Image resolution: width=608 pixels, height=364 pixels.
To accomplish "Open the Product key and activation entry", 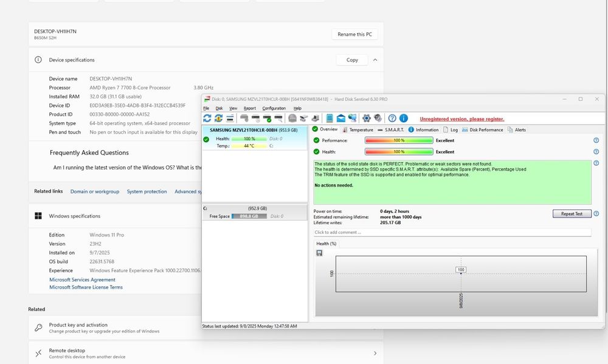I will [x=206, y=328].
